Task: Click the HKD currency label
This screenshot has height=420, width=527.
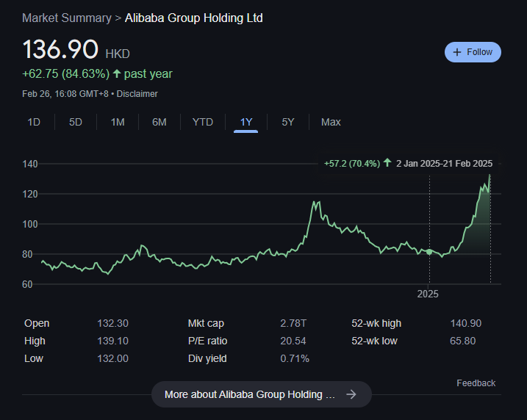Action: click(x=118, y=54)
